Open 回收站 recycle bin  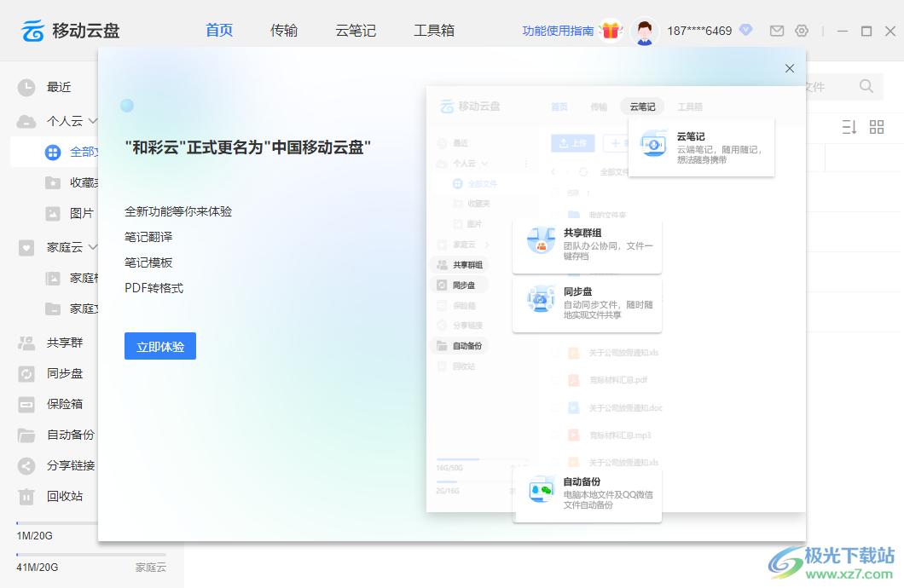click(x=64, y=496)
